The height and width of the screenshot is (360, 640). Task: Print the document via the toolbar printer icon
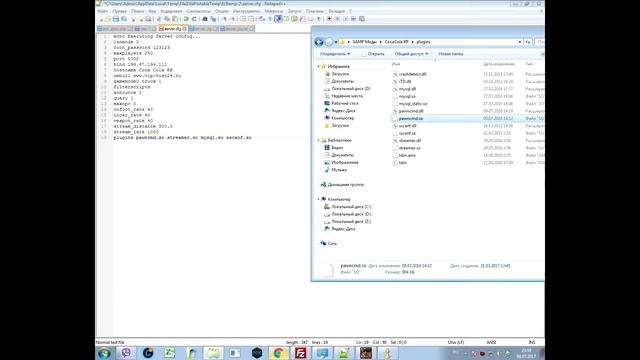[148, 19]
